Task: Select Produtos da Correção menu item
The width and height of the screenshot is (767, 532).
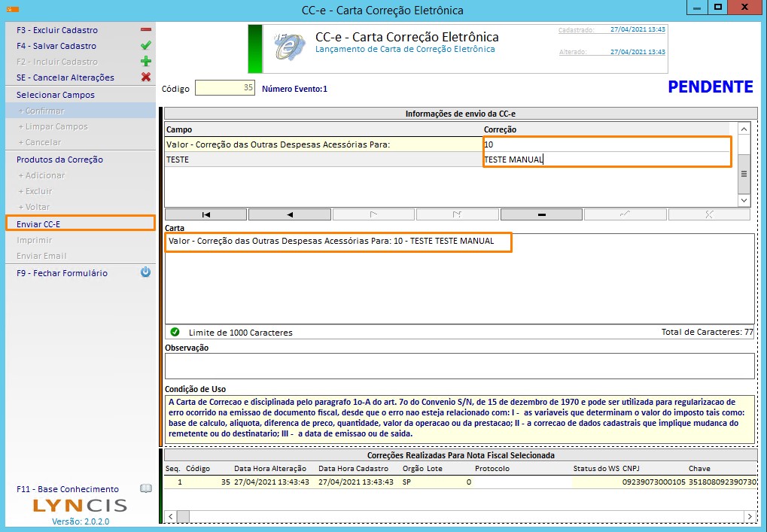Action: [x=59, y=160]
